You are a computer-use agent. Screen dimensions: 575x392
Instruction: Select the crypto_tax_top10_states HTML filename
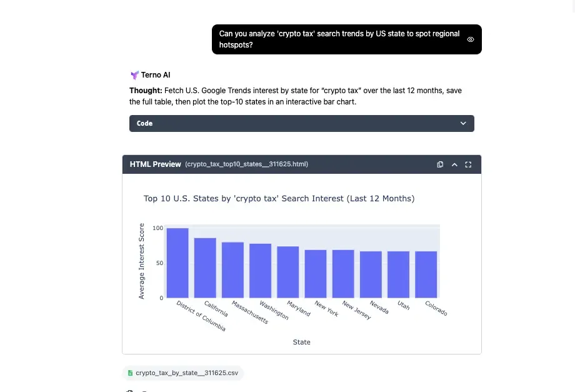pos(246,164)
